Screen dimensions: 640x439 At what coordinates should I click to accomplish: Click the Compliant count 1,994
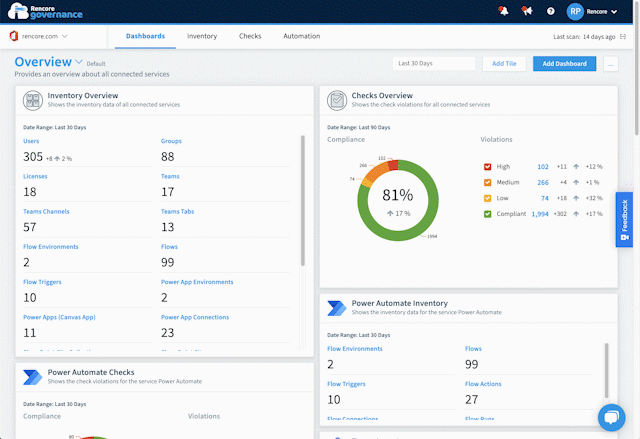540,214
